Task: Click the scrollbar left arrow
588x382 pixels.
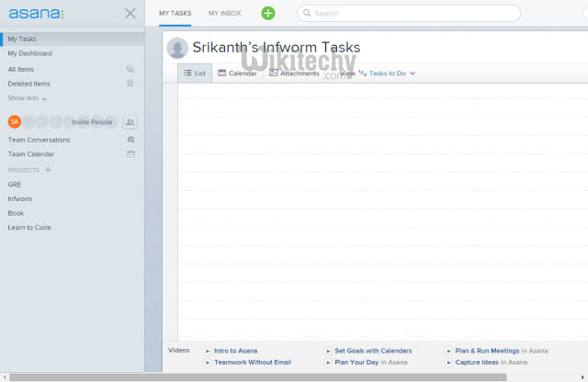Action: (x=5, y=377)
